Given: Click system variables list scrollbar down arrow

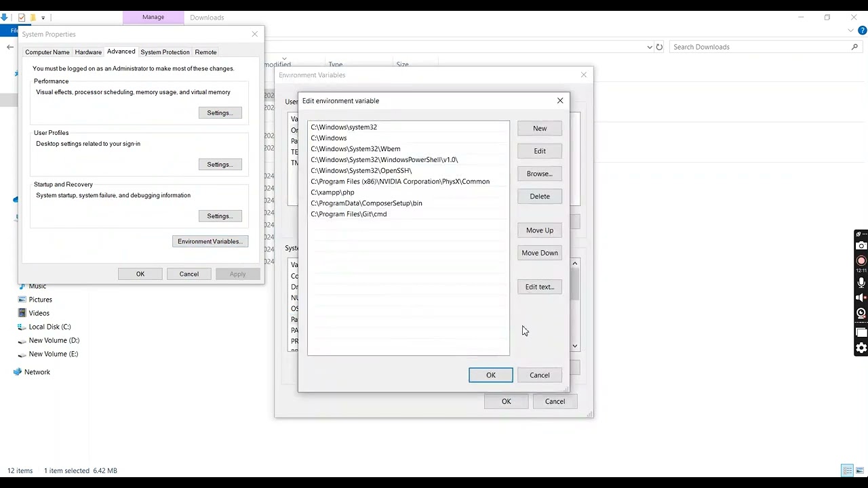Looking at the screenshot, I should pos(575,346).
